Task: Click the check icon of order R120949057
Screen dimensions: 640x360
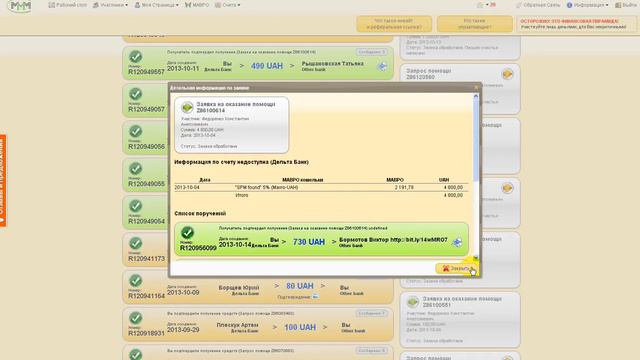Action: point(136,94)
